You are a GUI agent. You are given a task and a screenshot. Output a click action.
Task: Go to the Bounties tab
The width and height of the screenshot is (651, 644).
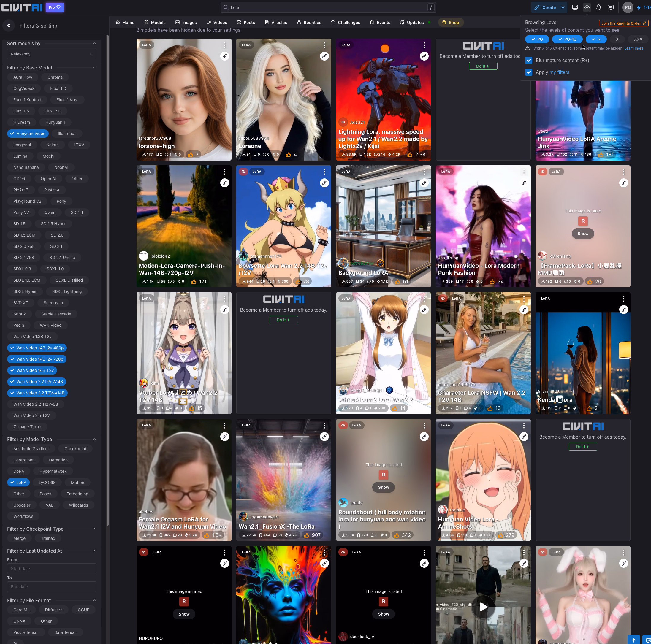tap(309, 23)
